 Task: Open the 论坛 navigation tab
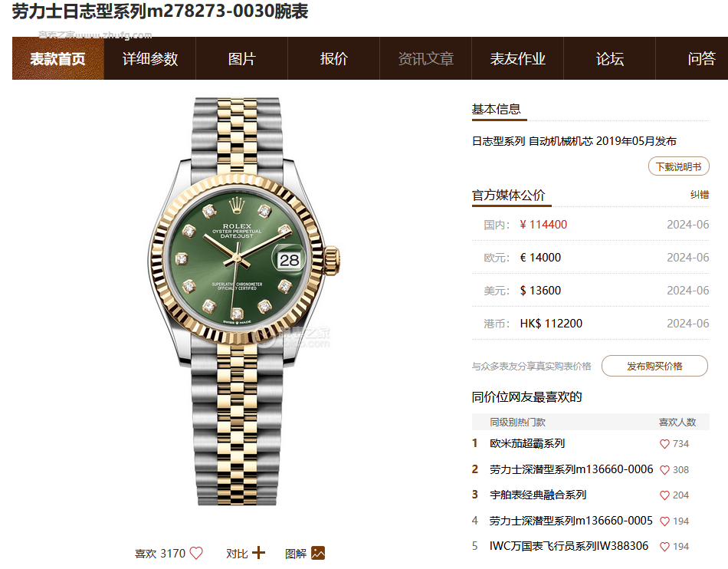(x=610, y=58)
